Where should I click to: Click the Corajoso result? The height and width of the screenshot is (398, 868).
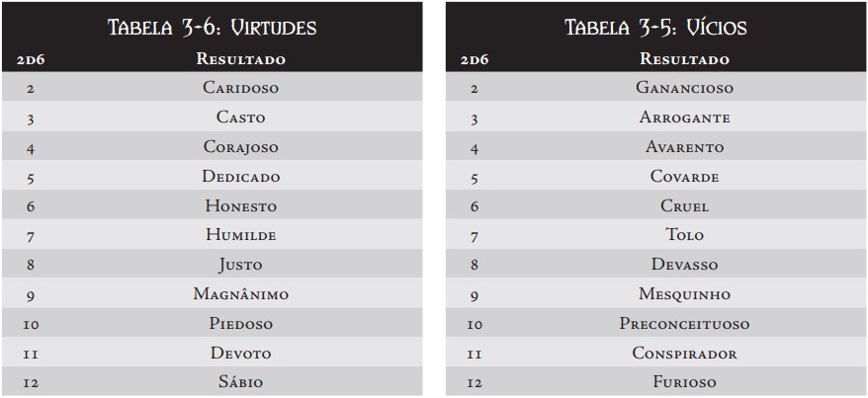[241, 146]
